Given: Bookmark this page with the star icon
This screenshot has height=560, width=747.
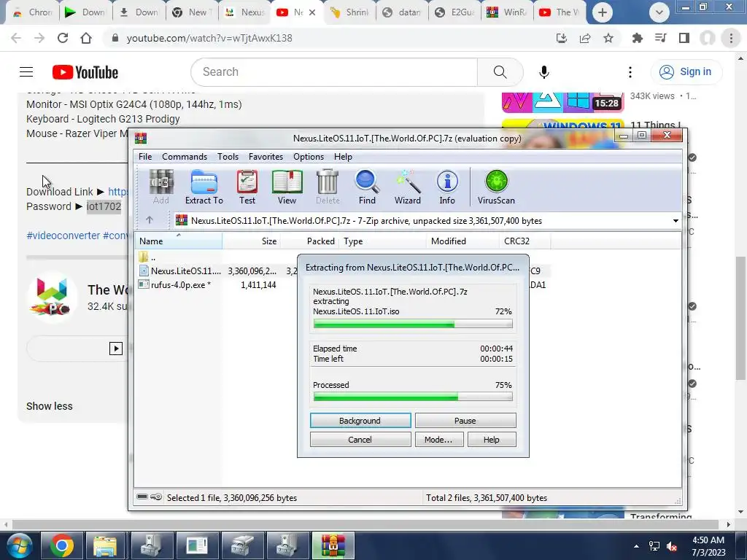Looking at the screenshot, I should [x=608, y=38].
